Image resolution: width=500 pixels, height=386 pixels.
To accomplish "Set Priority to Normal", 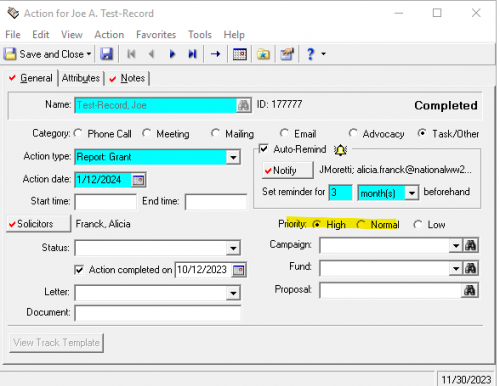I will 361,224.
